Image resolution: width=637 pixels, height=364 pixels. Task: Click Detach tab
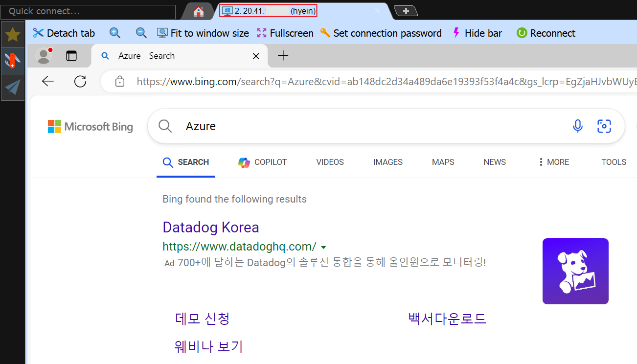(64, 33)
